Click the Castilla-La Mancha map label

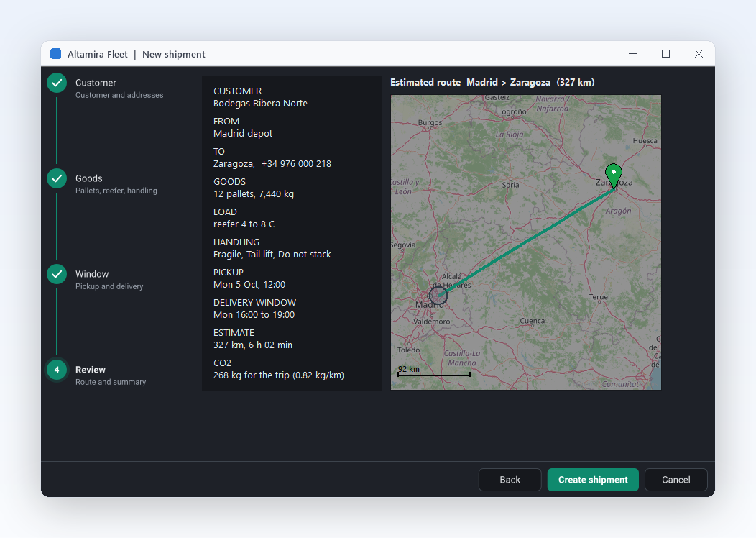coord(462,358)
